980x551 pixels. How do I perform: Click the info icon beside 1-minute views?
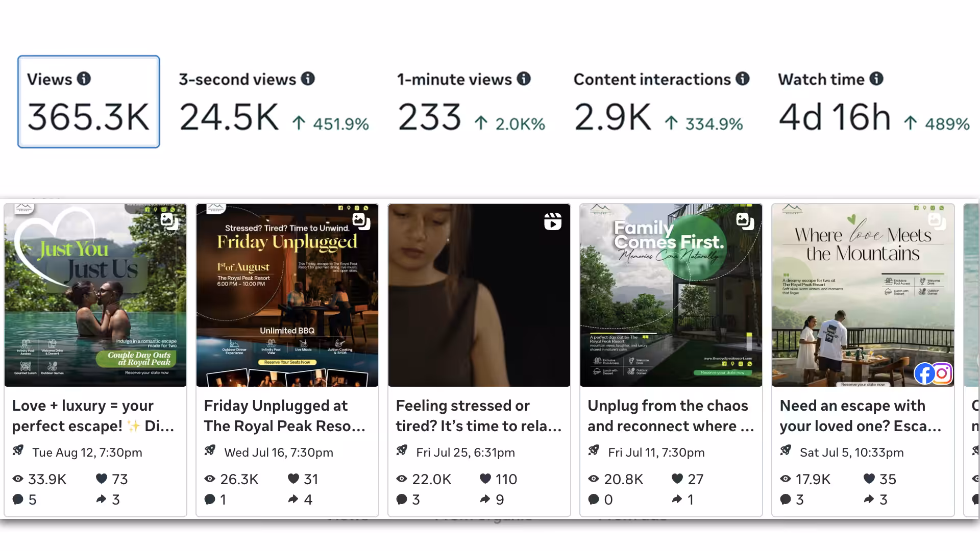524,79
